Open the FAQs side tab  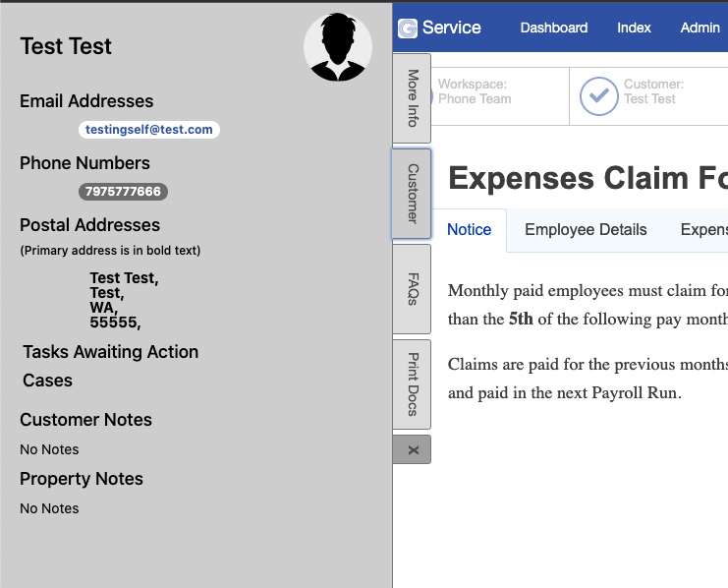click(413, 289)
